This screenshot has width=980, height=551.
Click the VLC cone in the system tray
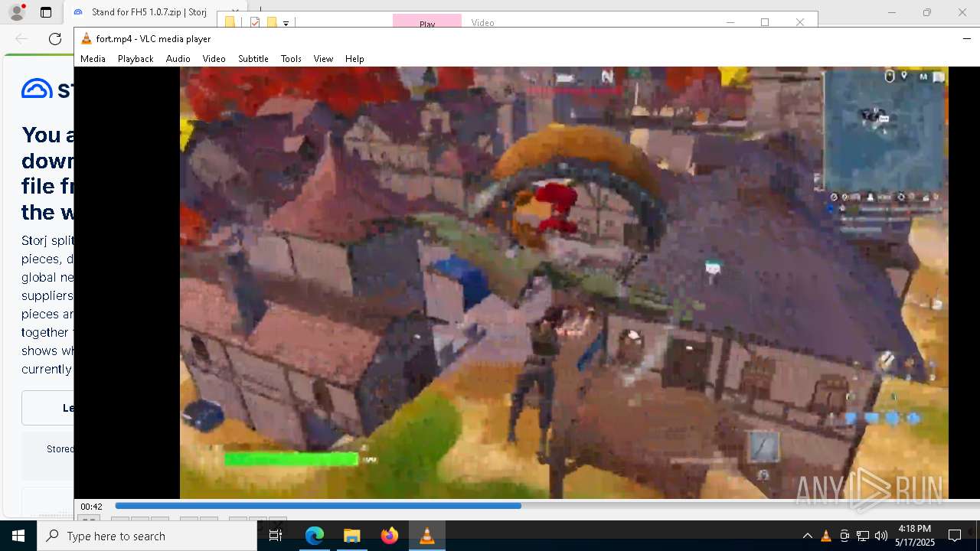pyautogui.click(x=825, y=536)
